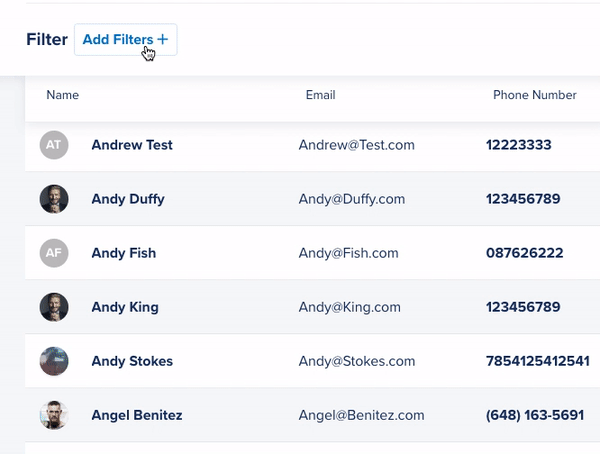The width and height of the screenshot is (600, 454).
Task: Open the Andrew Test contact name
Action: 132,145
